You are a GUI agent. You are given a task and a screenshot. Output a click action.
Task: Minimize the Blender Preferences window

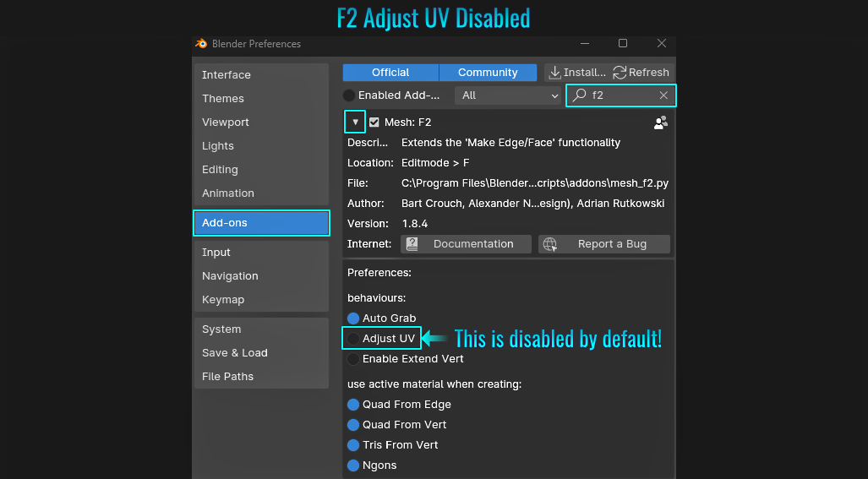tap(585, 43)
